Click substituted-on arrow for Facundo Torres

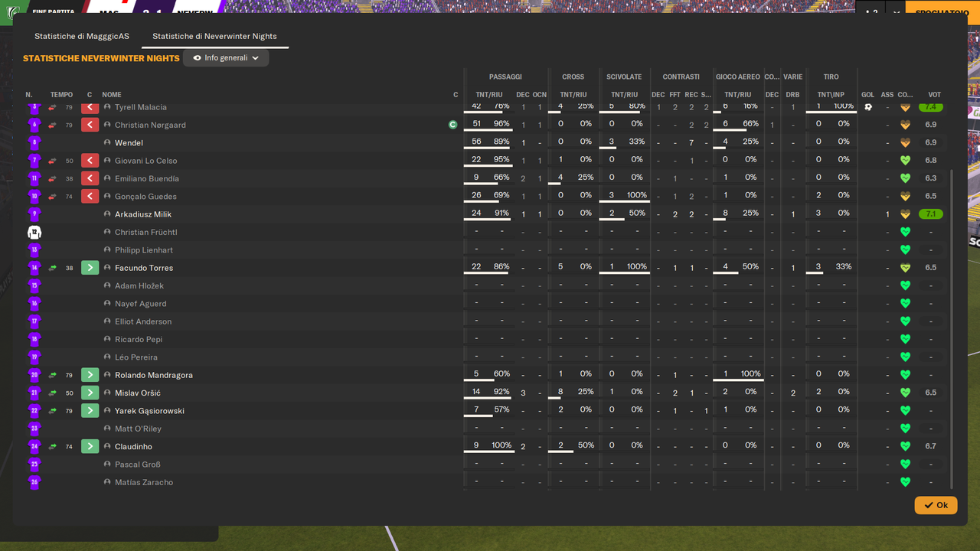[90, 268]
